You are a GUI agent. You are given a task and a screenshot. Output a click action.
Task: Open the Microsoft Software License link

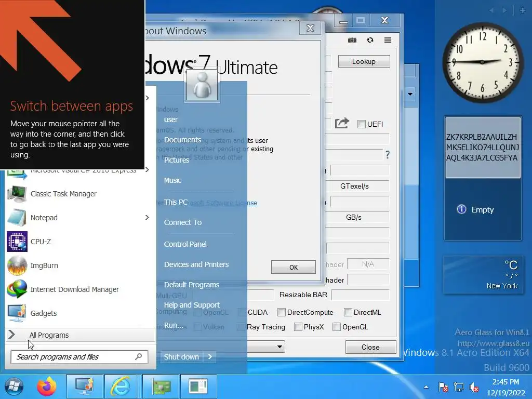pos(218,203)
